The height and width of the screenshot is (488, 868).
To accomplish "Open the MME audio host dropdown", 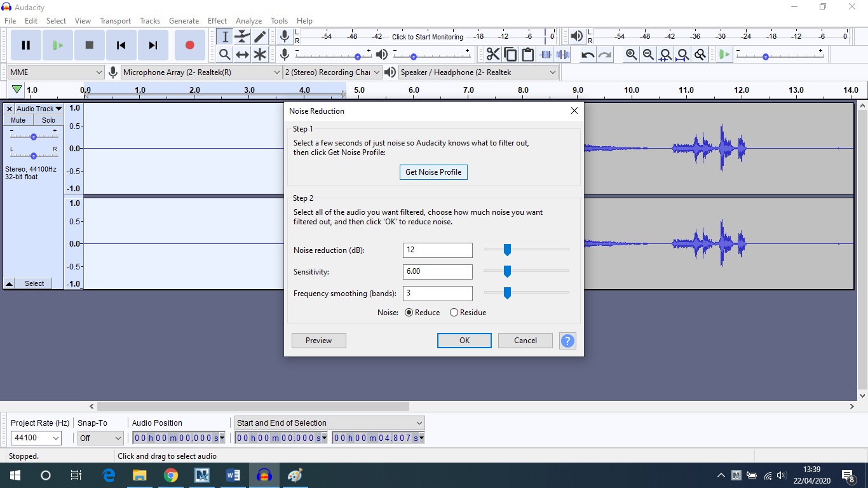I will [x=56, y=72].
